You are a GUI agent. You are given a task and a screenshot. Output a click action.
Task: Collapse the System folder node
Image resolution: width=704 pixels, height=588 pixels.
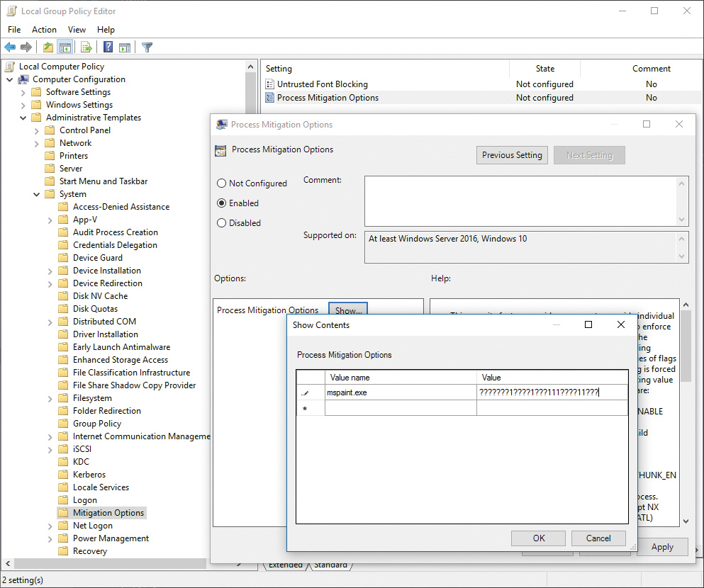coord(37,194)
